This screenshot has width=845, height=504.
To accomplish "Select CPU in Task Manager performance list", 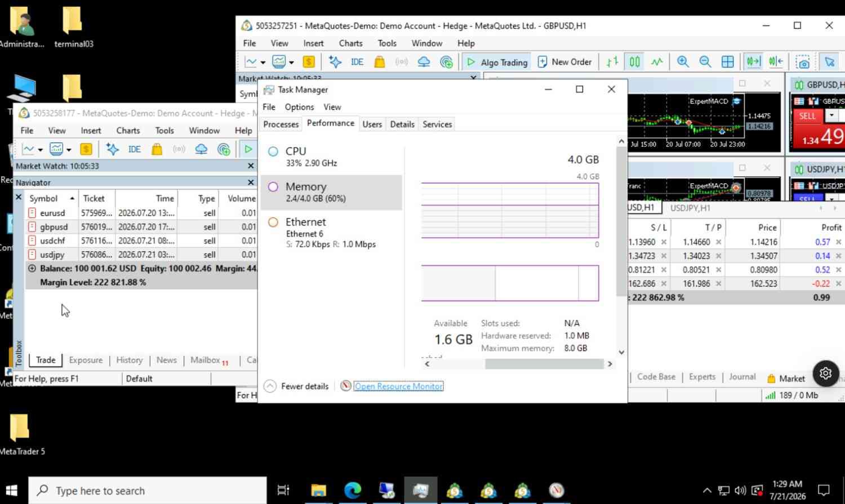I will click(x=332, y=157).
